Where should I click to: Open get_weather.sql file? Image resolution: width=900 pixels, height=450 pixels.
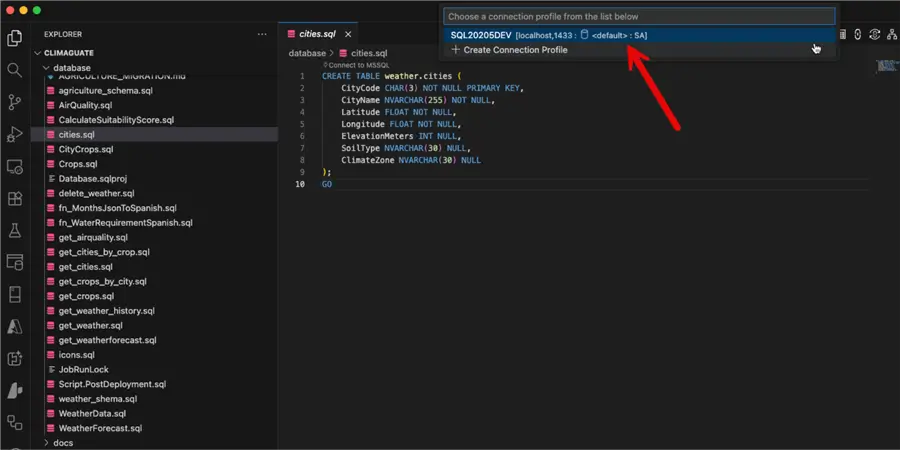pyautogui.click(x=91, y=325)
